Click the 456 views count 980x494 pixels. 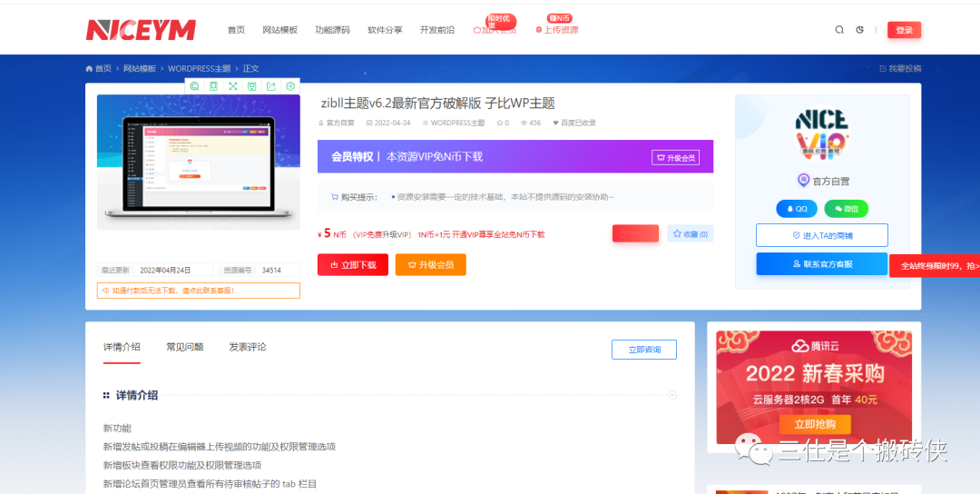tap(531, 123)
